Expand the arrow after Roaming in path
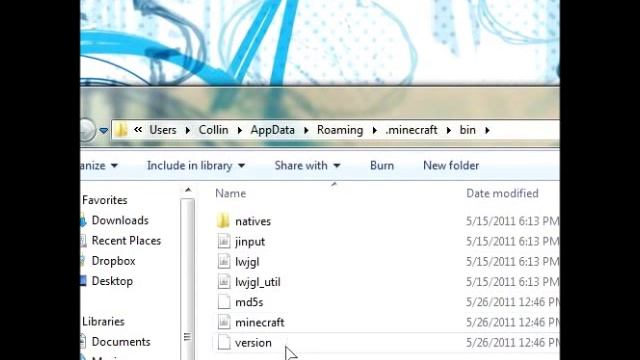640x360 pixels. click(374, 130)
